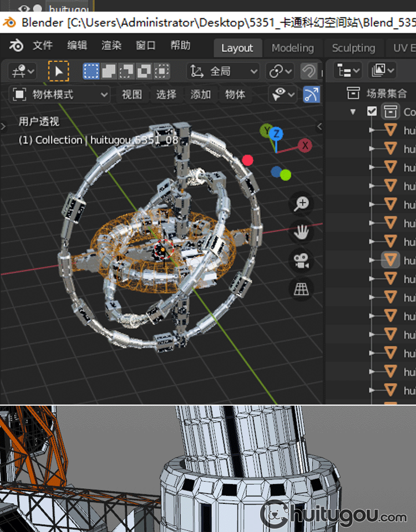
Task: Click the 添加 button in viewport header
Action: 200,95
